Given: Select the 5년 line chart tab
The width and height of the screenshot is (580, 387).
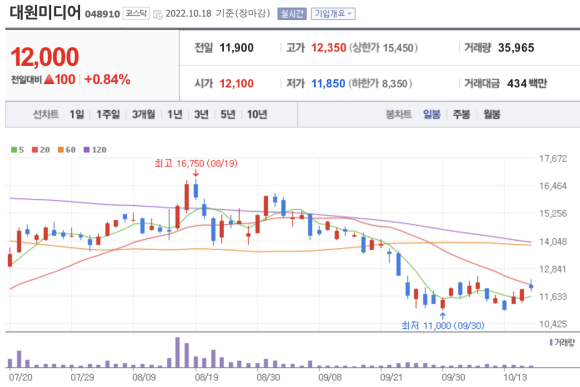Looking at the screenshot, I should pos(228,114).
